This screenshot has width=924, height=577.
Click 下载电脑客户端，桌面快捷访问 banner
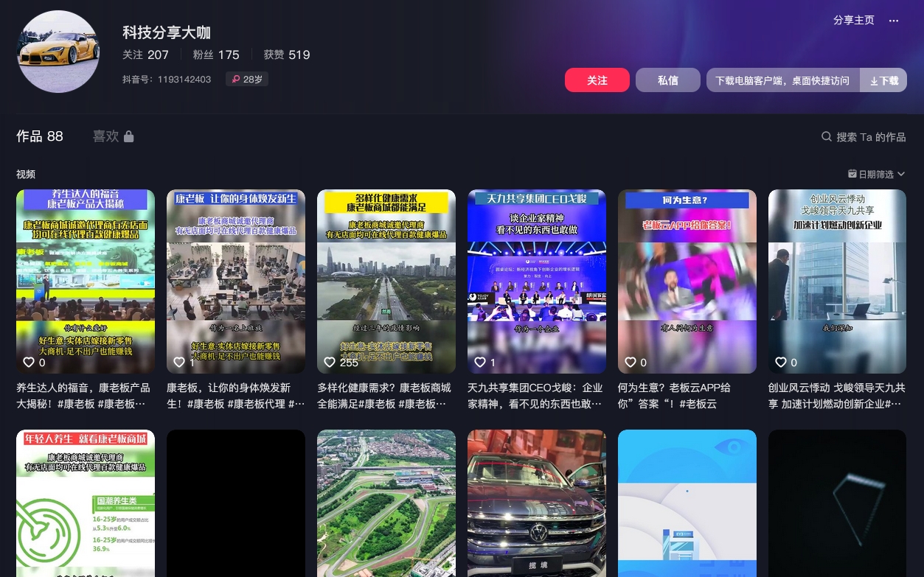point(782,80)
